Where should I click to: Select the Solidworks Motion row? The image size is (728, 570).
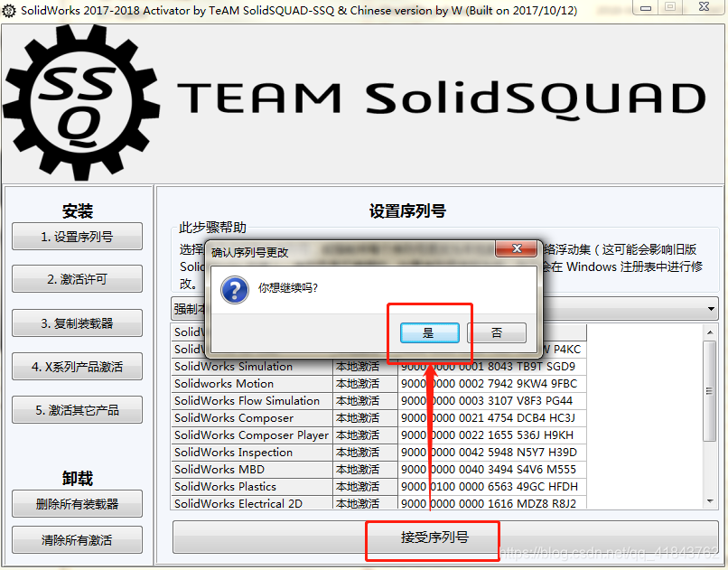point(378,384)
